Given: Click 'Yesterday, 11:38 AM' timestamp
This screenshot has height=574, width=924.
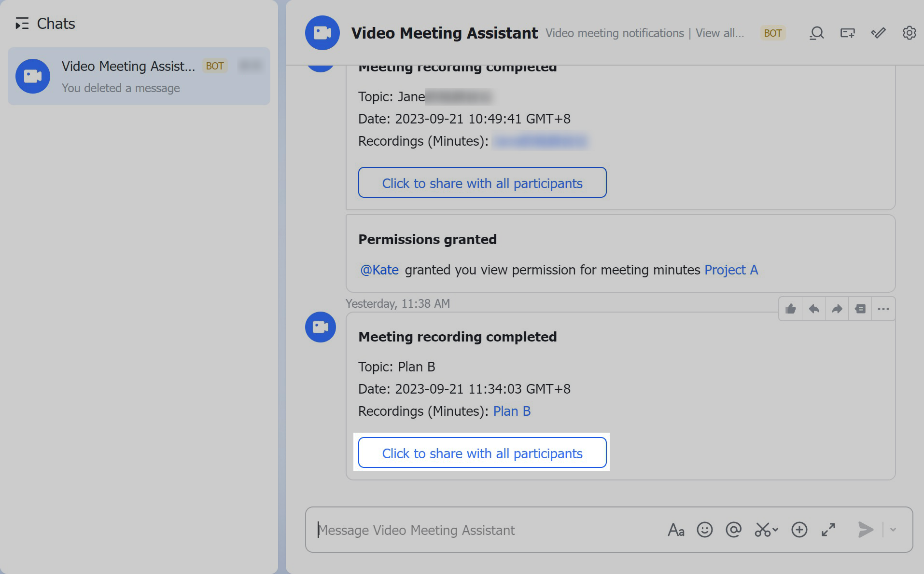Looking at the screenshot, I should click(398, 303).
